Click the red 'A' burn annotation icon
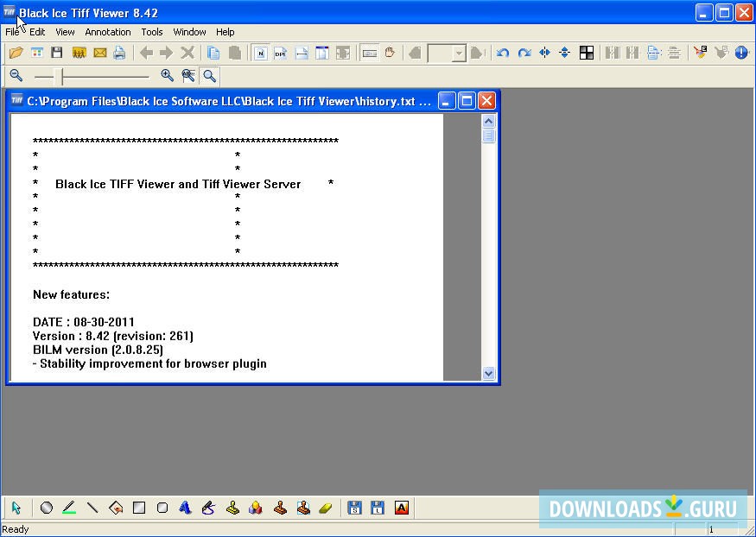Viewport: 756px width, 537px height. click(401, 508)
